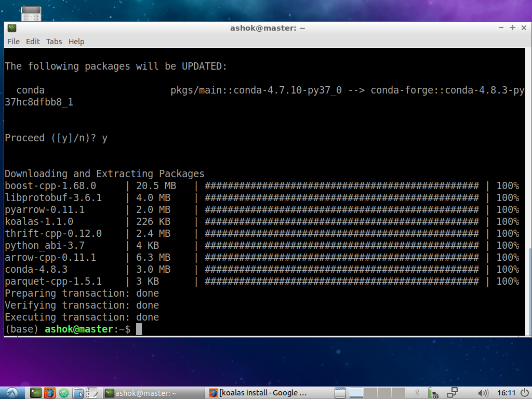Screen dimensions: 532x399
Task: Click the 'Downloading and Extracting Packages' line
Action: click(x=104, y=174)
